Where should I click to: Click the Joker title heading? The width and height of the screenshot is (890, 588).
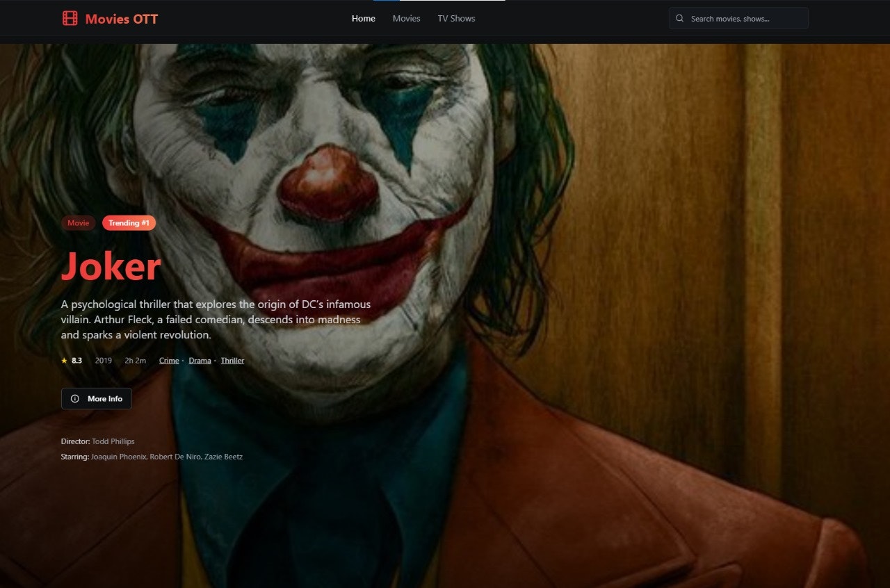point(111,266)
